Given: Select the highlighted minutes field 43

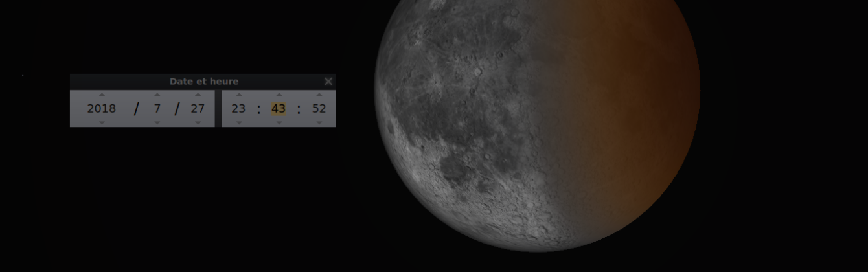Looking at the screenshot, I should tap(279, 109).
